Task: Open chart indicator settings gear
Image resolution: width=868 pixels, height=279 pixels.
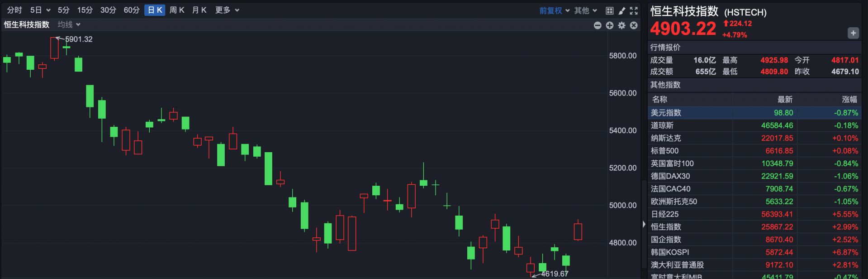Action: click(622, 25)
